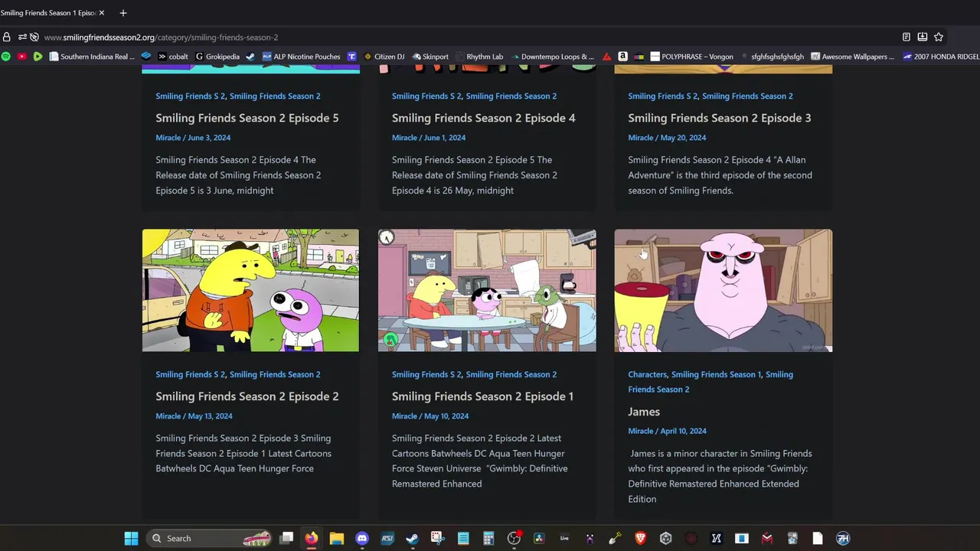Screen dimensions: 980x551
Task: Open Notepad from the taskbar
Action: (x=462, y=538)
